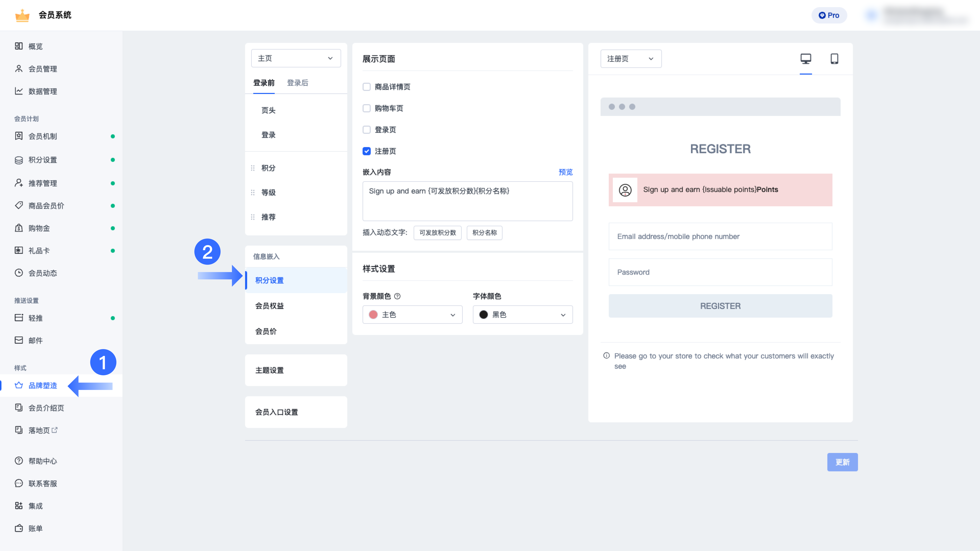The height and width of the screenshot is (551, 980).
Task: Enable the 登录页 checkbox
Action: [366, 130]
